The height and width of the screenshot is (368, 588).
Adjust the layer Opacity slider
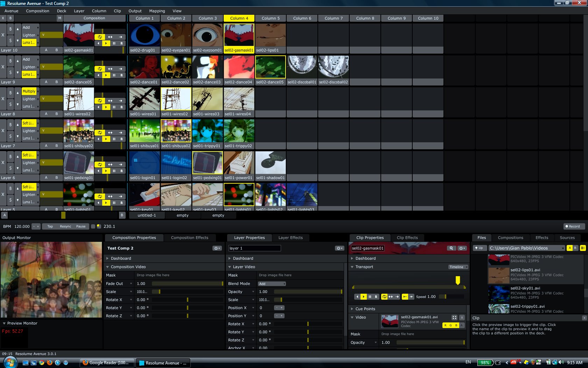click(x=308, y=292)
